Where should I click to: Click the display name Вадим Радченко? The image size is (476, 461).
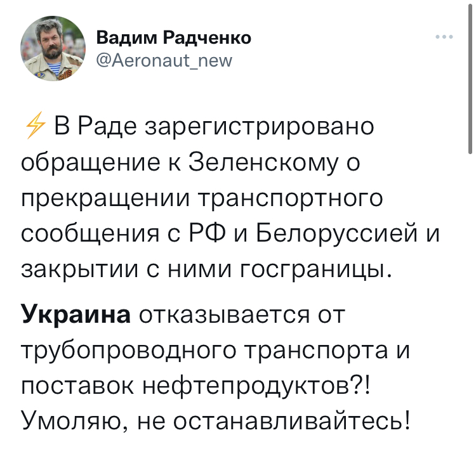tap(174, 38)
